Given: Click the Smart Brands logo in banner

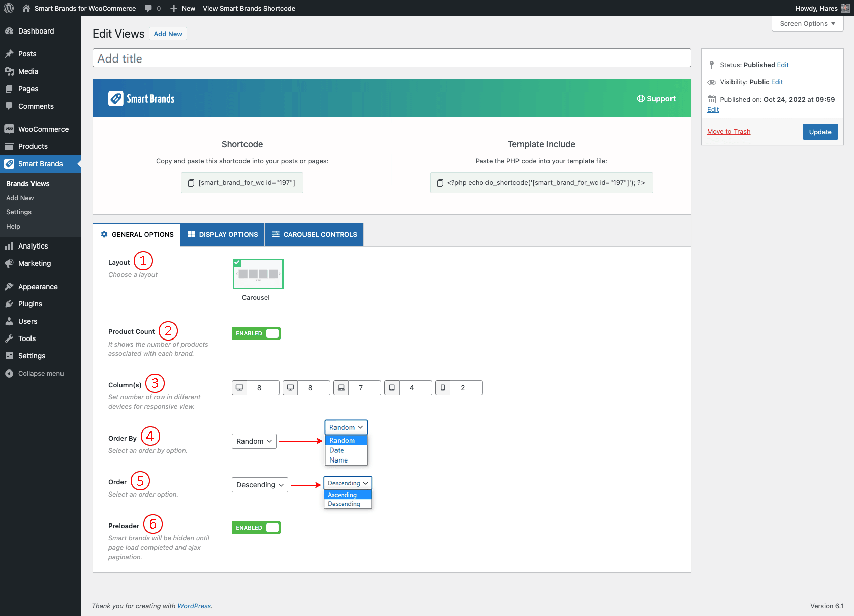Looking at the screenshot, I should tap(141, 99).
